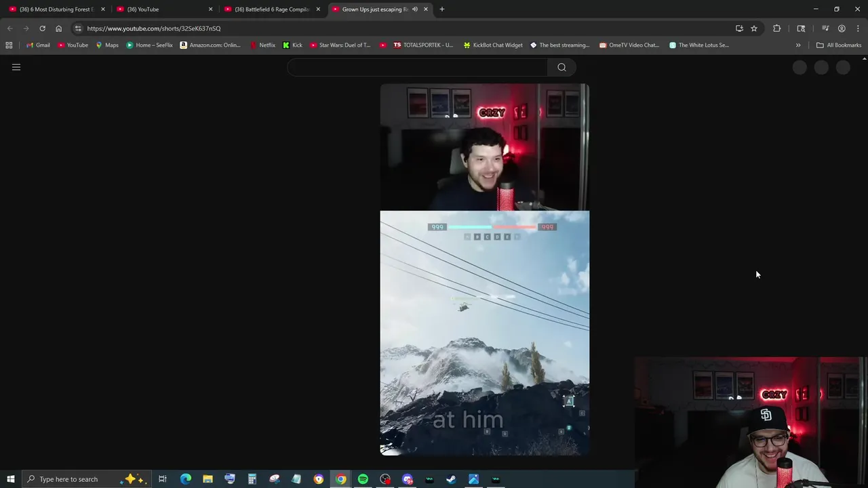
Task: Open the Extensions puzzle icon
Action: point(777,28)
